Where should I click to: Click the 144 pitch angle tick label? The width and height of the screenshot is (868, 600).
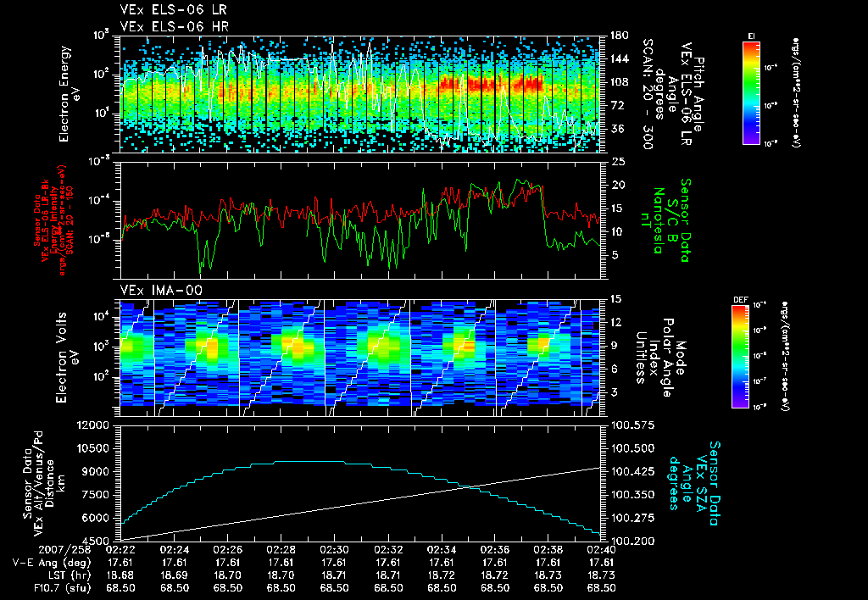click(619, 58)
